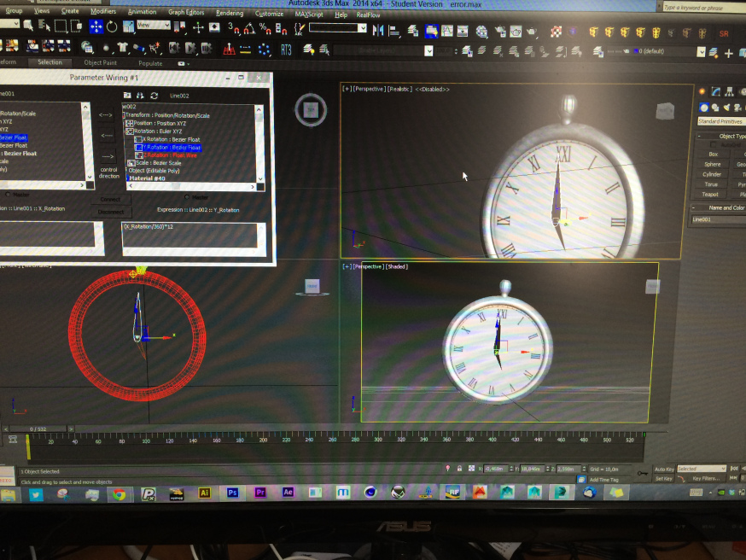Viewport: 746px width, 560px height.
Task: Select the Move transform tool in toolbar
Action: click(x=96, y=26)
